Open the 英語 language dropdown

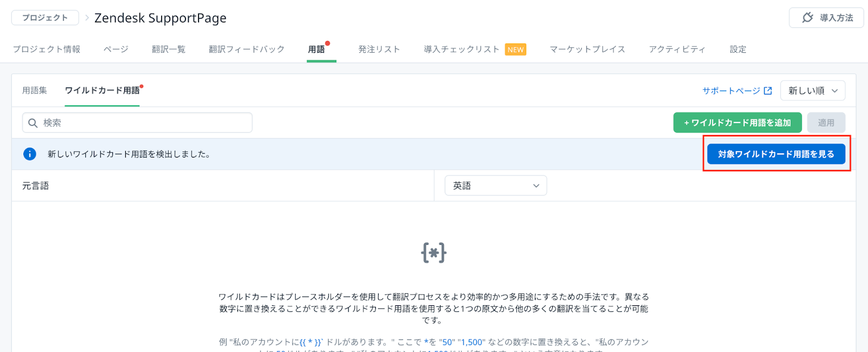click(495, 186)
